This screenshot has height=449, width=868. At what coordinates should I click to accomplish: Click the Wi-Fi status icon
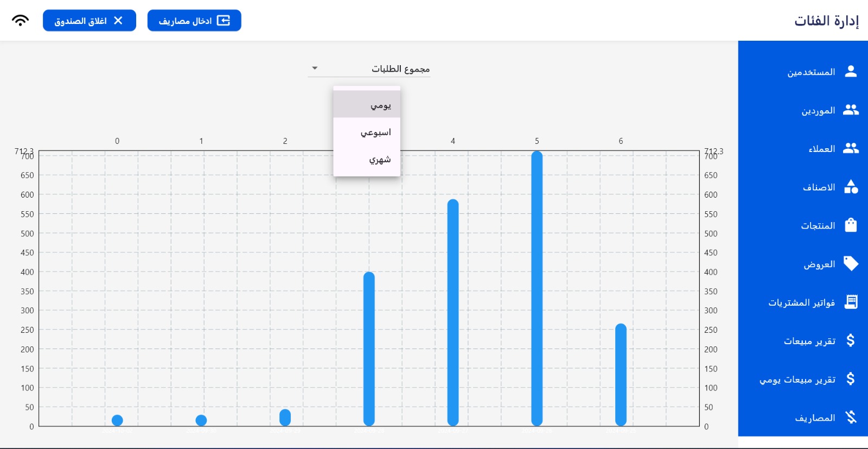[x=20, y=21]
